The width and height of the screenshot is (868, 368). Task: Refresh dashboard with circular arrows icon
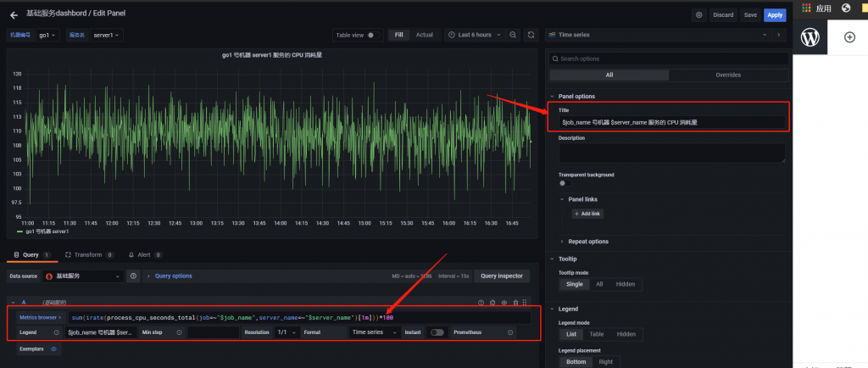531,35
